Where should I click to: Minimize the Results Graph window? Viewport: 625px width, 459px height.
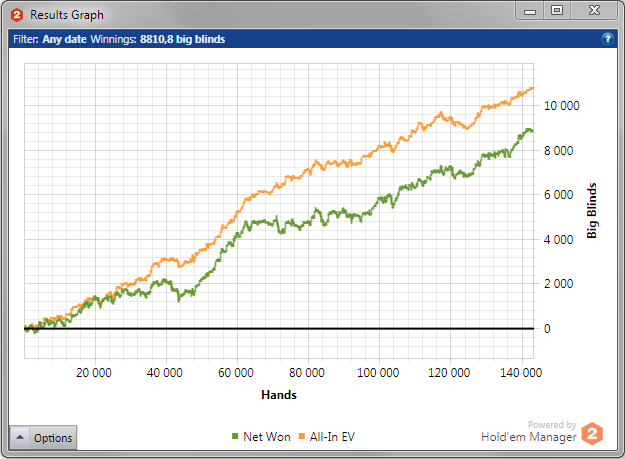coord(530,11)
